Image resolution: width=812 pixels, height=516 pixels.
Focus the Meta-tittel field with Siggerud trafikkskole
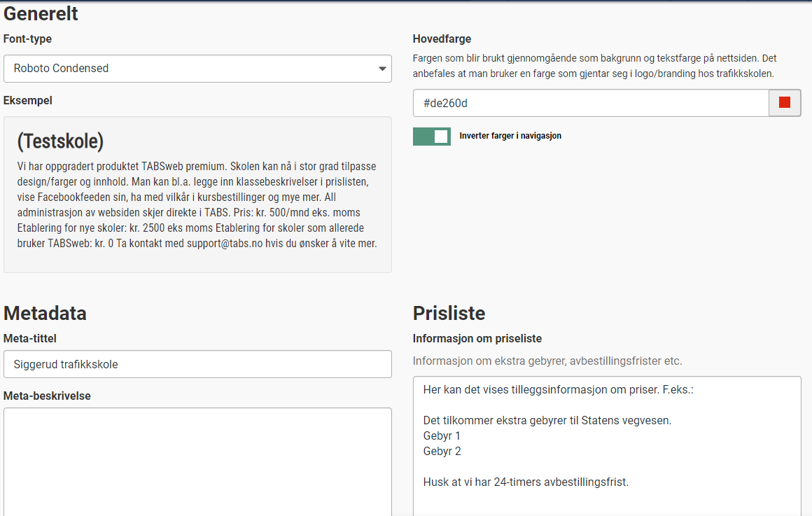[197, 364]
